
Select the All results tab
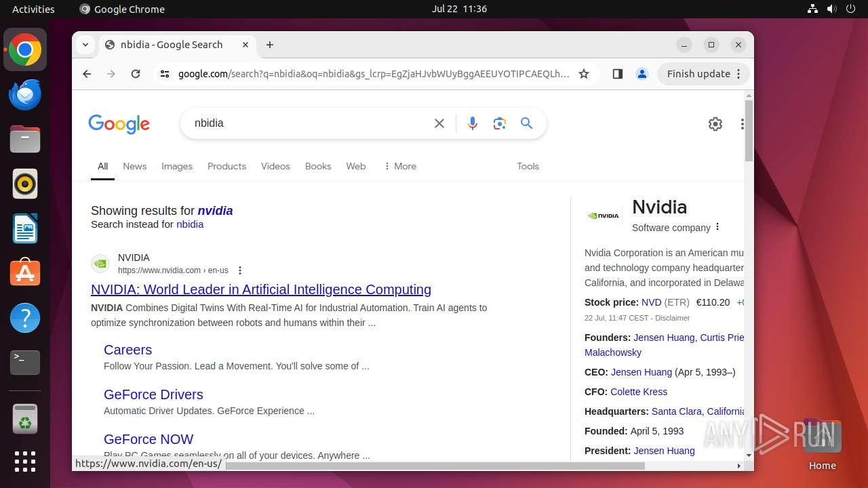[x=102, y=166]
